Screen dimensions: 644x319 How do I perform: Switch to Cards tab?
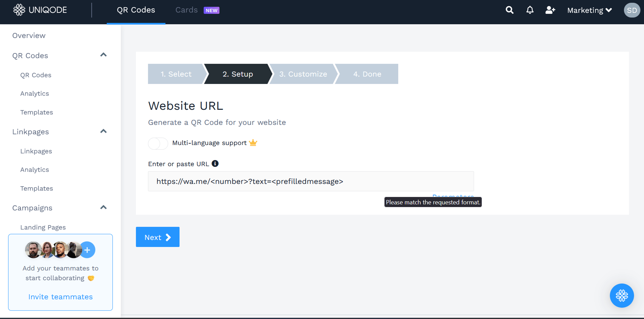click(186, 10)
